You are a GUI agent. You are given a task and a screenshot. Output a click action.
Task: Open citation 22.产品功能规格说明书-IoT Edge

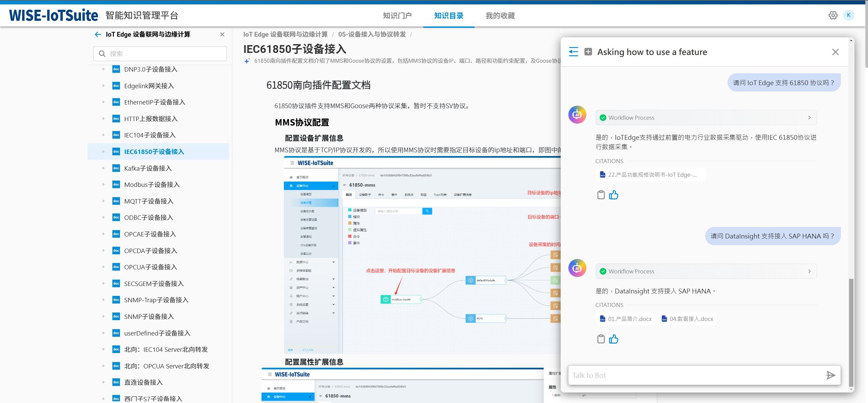(x=650, y=174)
